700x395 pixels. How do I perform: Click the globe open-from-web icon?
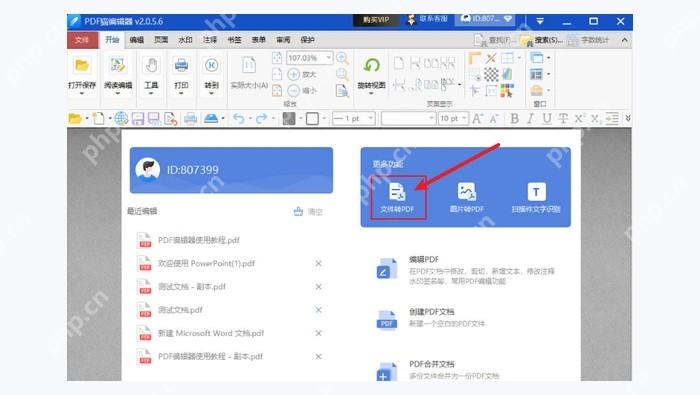pyautogui.click(x=121, y=118)
